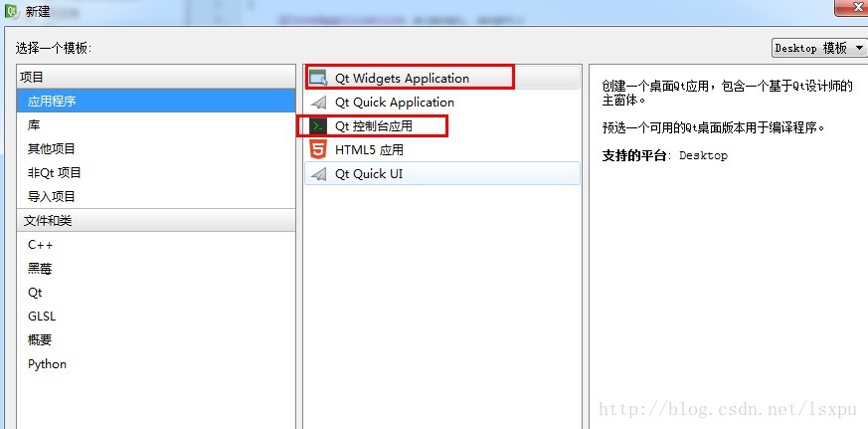The height and width of the screenshot is (429, 868).
Task: Select Qt under files and classes
Action: [156, 293]
